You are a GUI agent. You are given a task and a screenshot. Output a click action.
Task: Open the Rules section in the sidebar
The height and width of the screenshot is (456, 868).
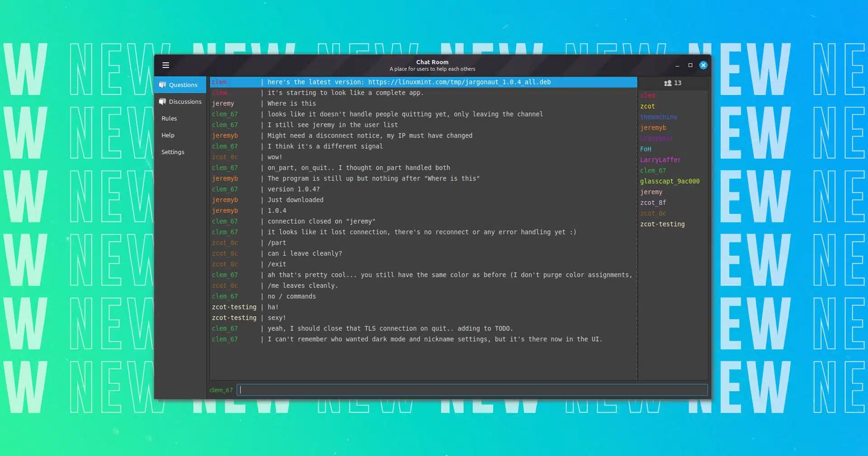[169, 119]
